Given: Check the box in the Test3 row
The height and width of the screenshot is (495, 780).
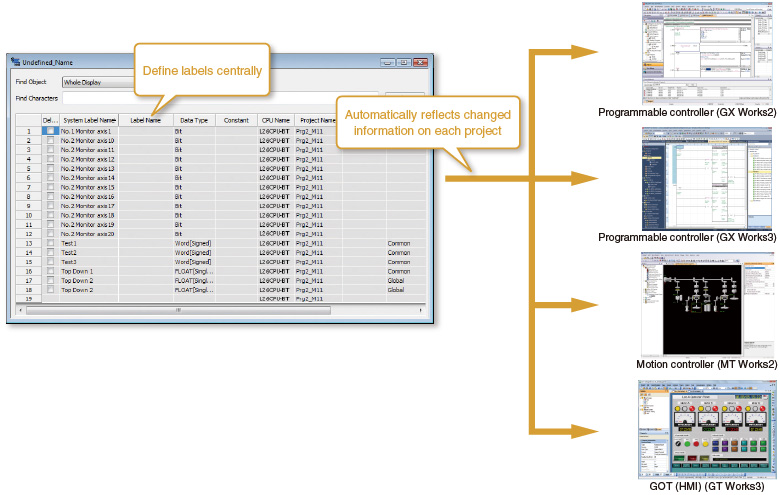Looking at the screenshot, I should 50,262.
